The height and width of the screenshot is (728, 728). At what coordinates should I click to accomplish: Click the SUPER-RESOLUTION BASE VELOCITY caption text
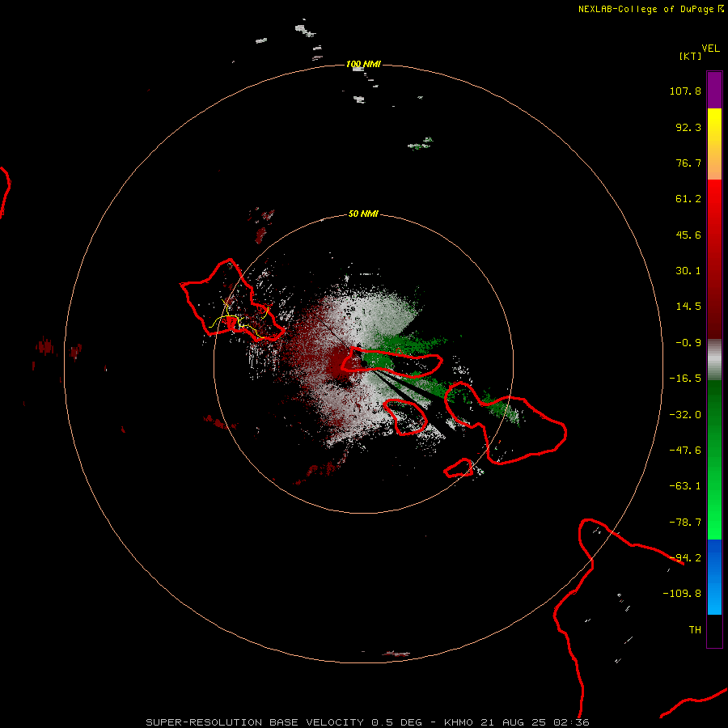(x=255, y=722)
